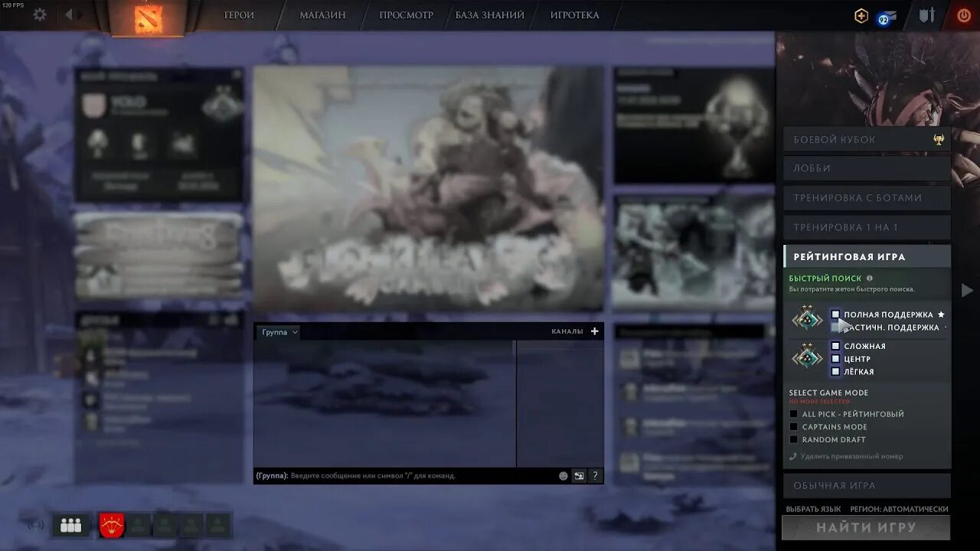Click the Быстрый поиск label
This screenshot has height=551, width=980.
point(825,279)
